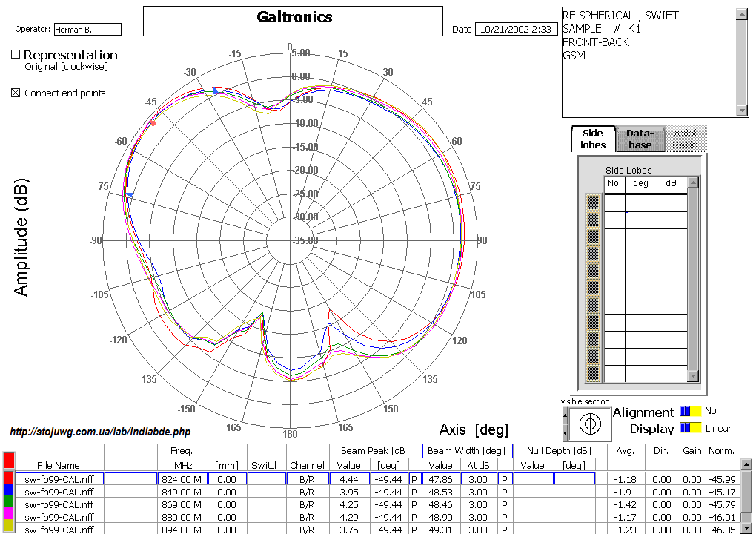Click beam peak value 3.95
Image resolution: width=756 pixels, height=540 pixels.
point(349,492)
